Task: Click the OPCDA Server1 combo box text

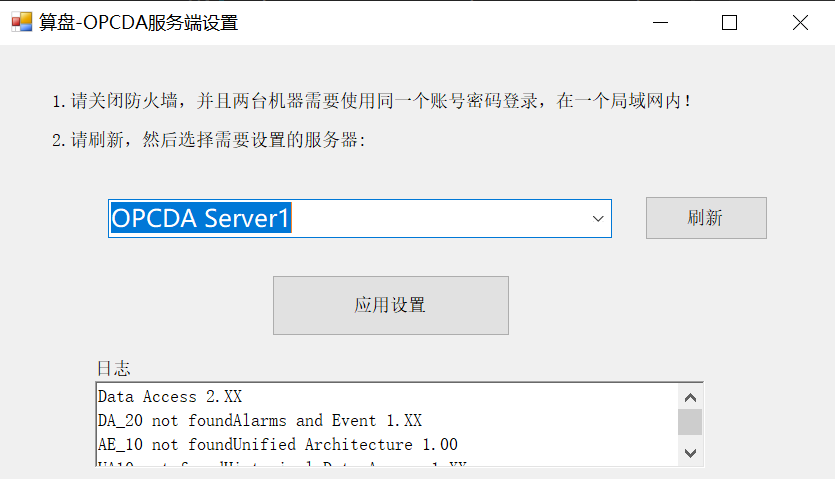Action: coord(201,218)
